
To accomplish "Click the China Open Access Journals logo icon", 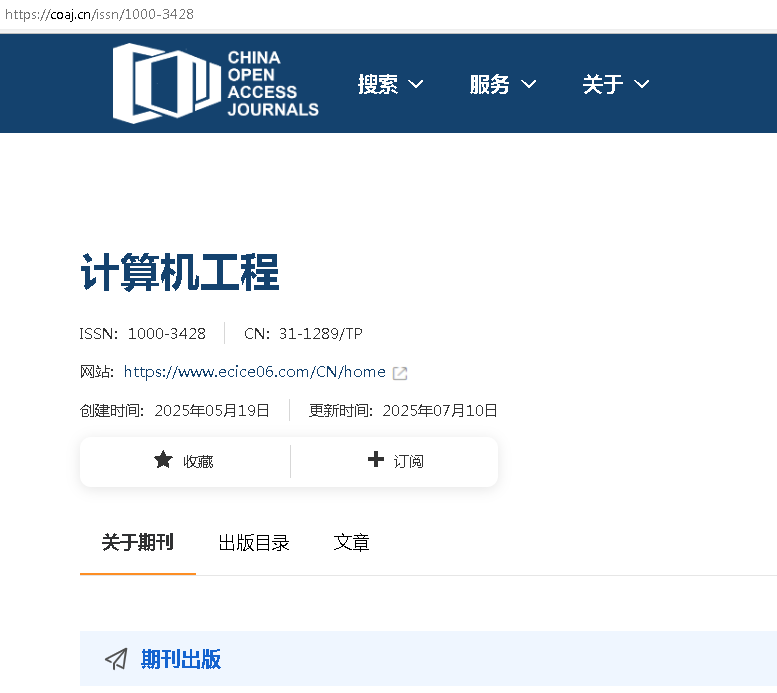I will [166, 83].
